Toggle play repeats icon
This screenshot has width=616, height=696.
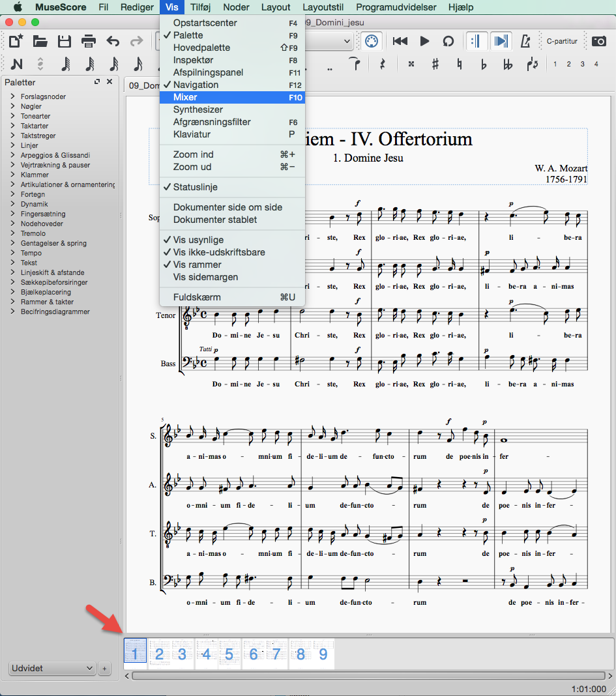tap(476, 41)
